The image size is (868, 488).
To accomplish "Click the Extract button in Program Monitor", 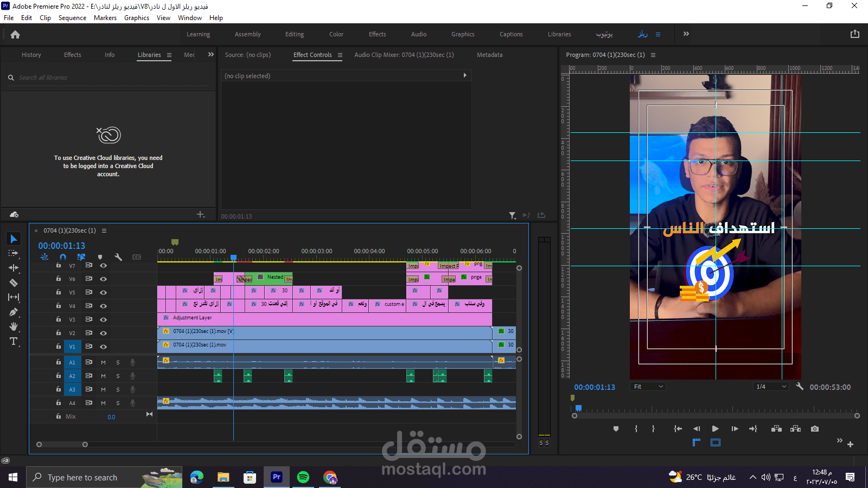I will point(796,428).
